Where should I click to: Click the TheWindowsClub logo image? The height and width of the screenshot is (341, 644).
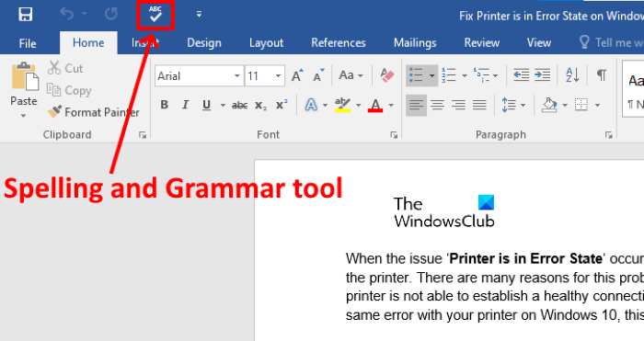pyautogui.click(x=444, y=211)
